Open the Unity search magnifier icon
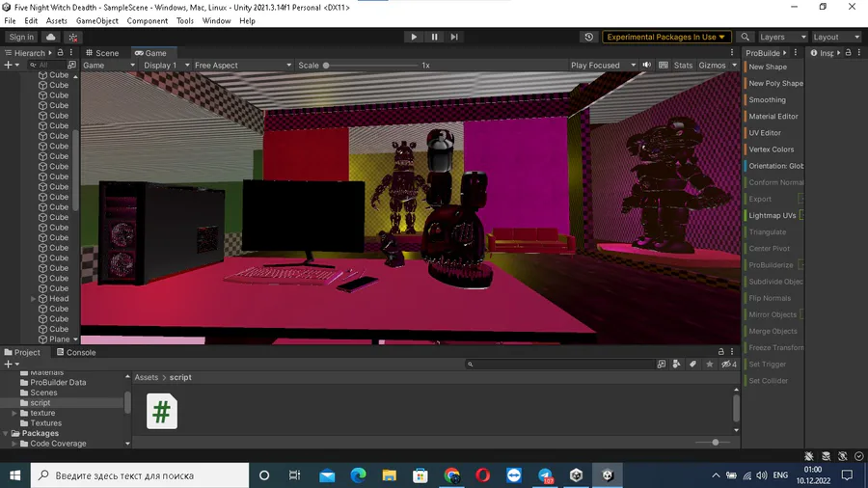The image size is (868, 488). click(x=746, y=37)
